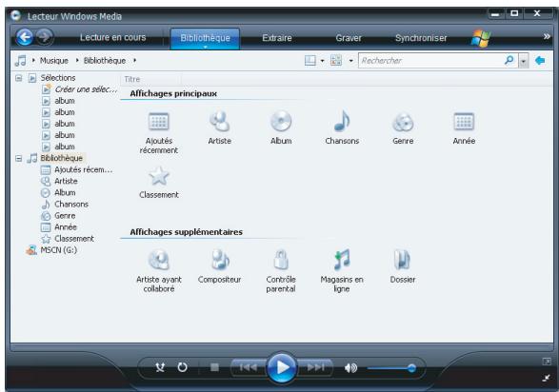Switch to the Extraire tab

coord(277,38)
